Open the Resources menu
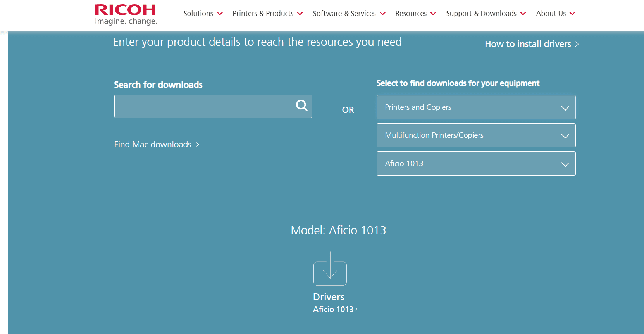 (416, 14)
